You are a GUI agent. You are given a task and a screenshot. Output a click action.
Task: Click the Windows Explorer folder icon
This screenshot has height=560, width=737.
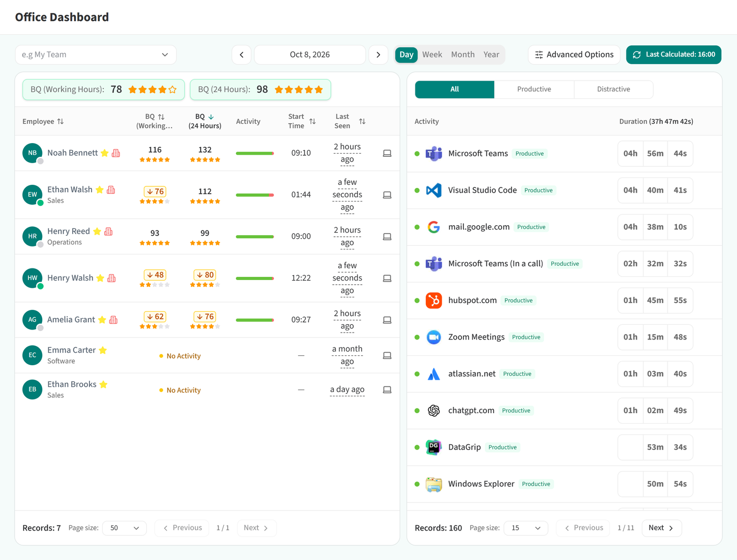point(434,484)
